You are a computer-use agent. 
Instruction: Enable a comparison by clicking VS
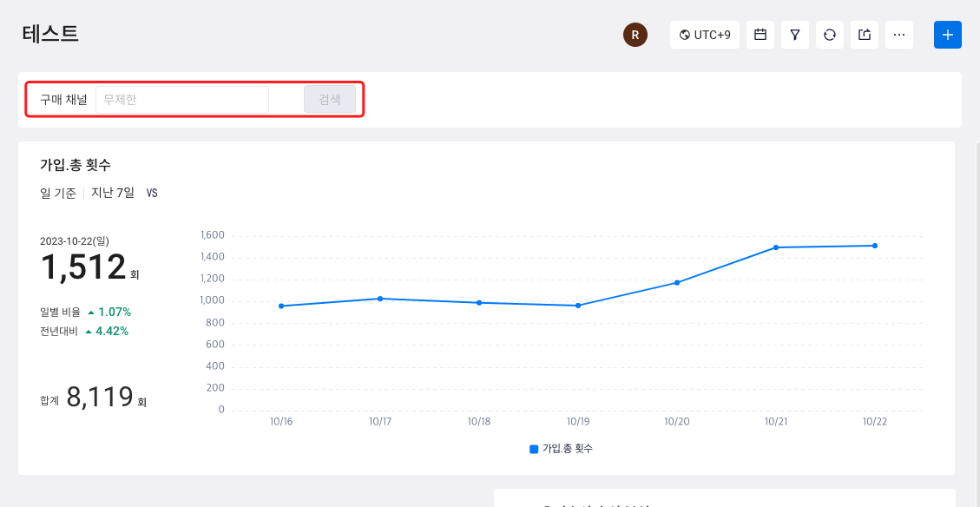(152, 193)
